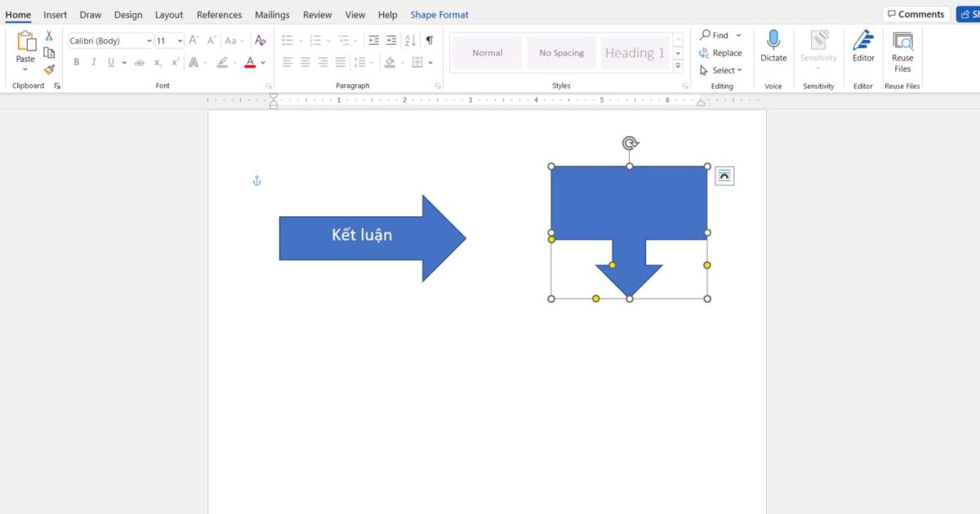Toggle Show/Hide paragraph marks
The image size is (980, 514).
click(430, 41)
